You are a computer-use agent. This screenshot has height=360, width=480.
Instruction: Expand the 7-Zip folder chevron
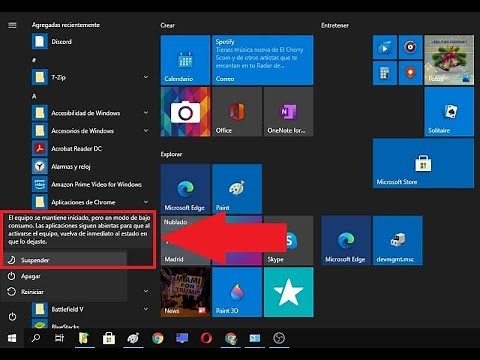(146, 77)
